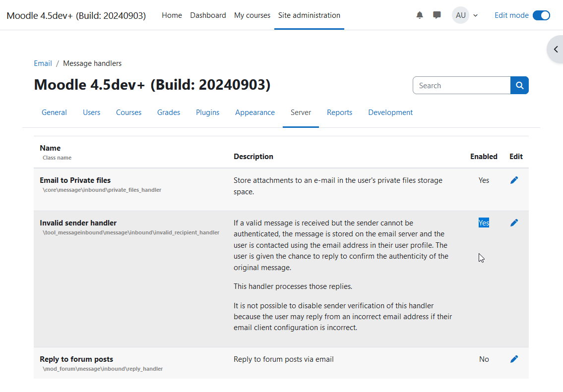Click the AU user avatar

[460, 15]
